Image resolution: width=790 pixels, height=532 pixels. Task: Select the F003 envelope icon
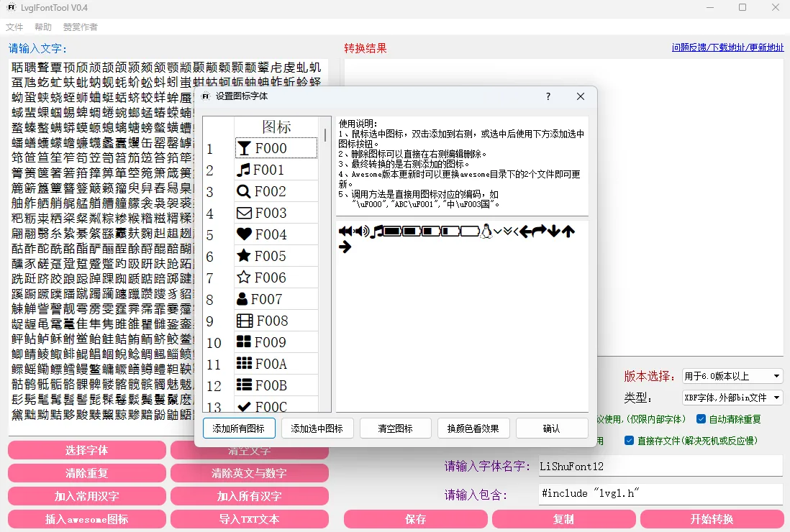(x=276, y=213)
